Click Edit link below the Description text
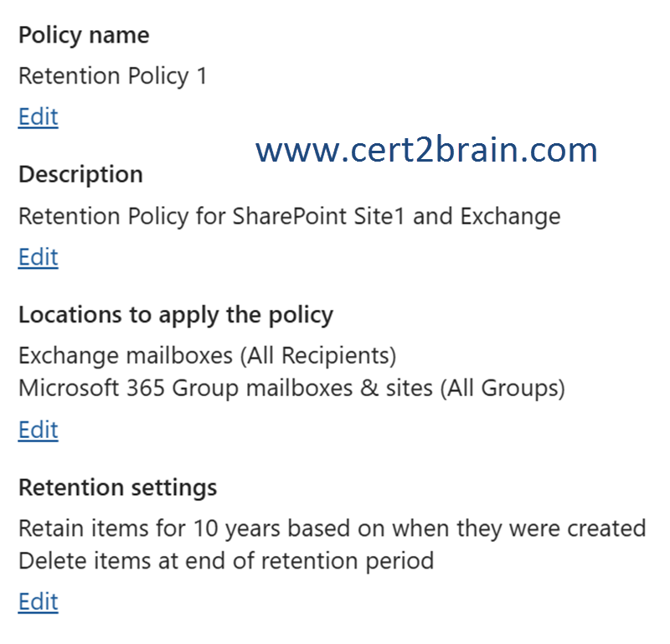The height and width of the screenshot is (644, 670). tap(38, 257)
